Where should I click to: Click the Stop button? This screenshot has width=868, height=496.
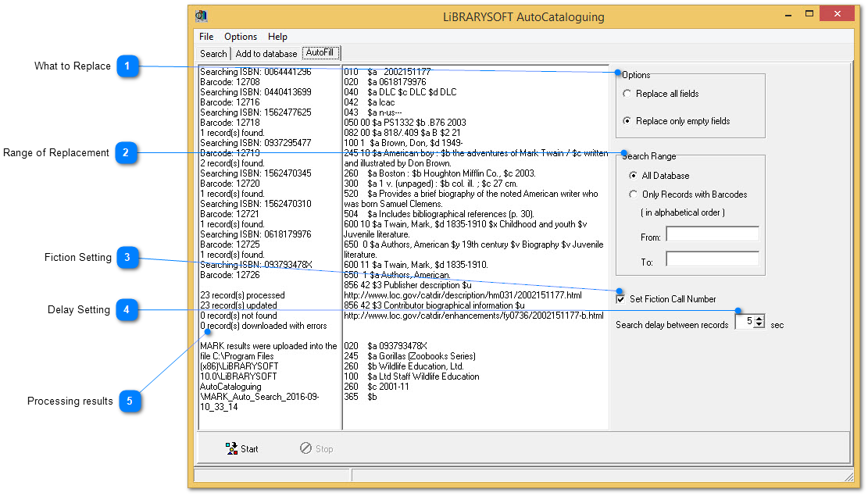pyautogui.click(x=316, y=448)
